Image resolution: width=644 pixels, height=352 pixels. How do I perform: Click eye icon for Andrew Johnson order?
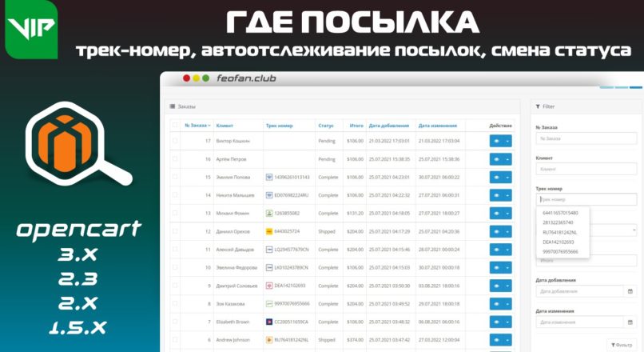tap(496, 340)
